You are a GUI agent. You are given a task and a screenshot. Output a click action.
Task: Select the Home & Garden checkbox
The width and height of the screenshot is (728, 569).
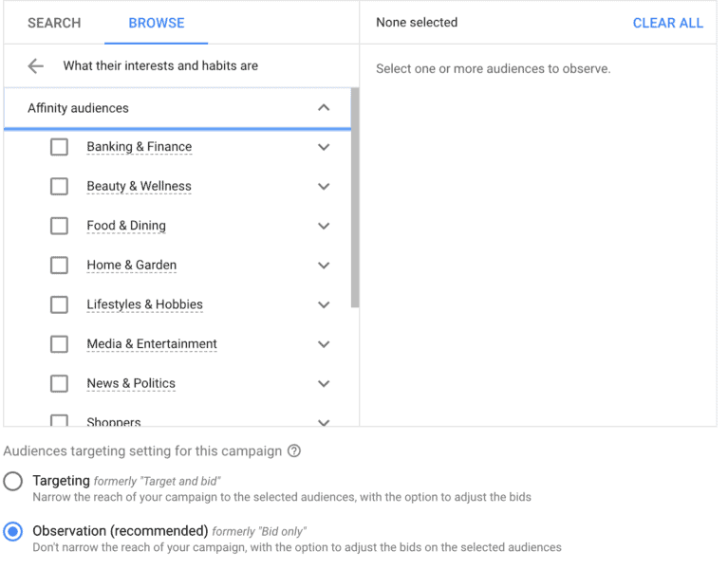pos(59,266)
